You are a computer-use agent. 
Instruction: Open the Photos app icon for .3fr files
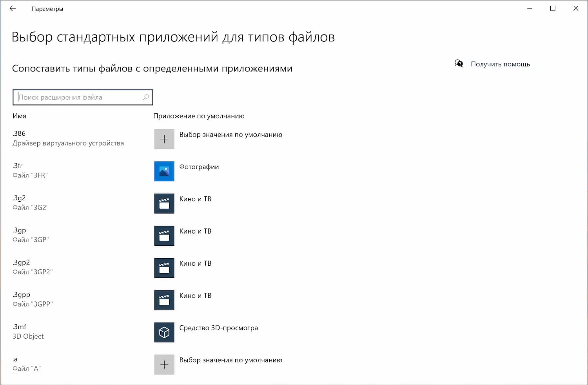point(164,172)
